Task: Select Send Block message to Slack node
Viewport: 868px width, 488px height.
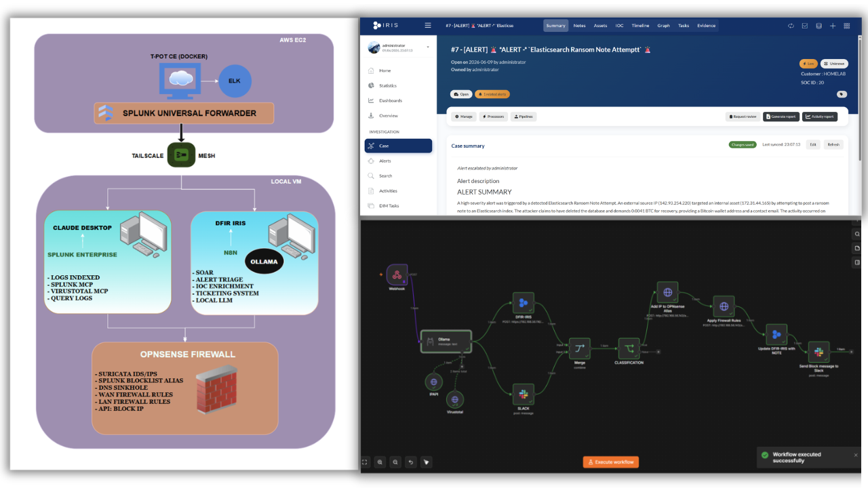Action: click(x=818, y=352)
